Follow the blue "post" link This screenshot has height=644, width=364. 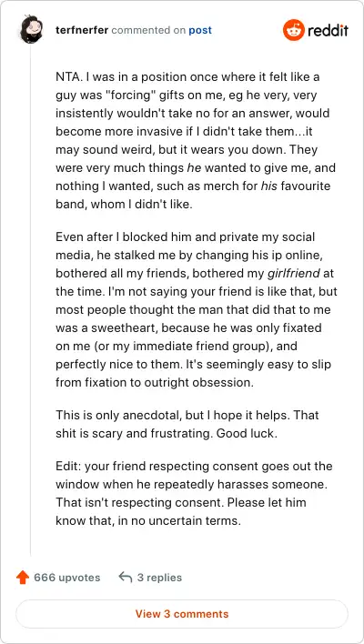(x=200, y=31)
